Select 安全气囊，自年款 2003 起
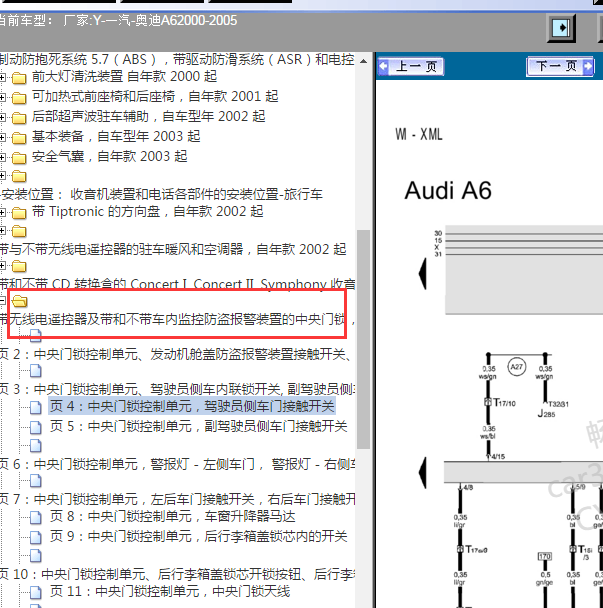603x608 pixels. (x=110, y=157)
